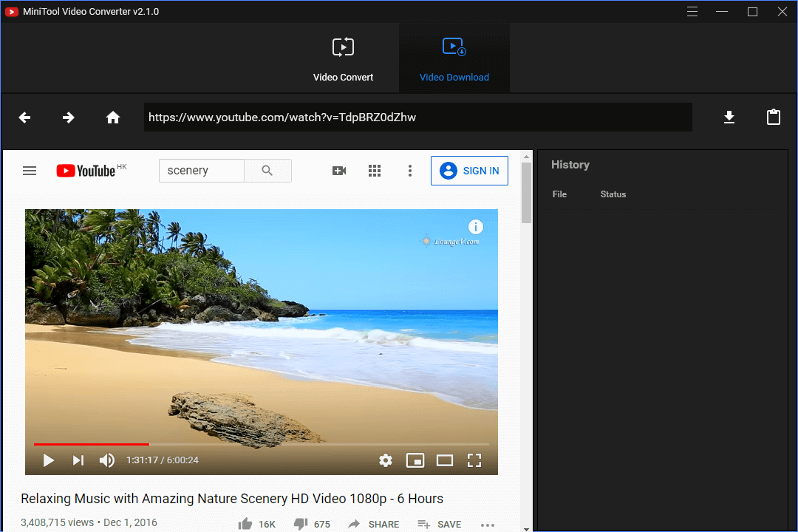This screenshot has height=532, width=798.
Task: Open YouTube's hamburger menu
Action: point(30,170)
